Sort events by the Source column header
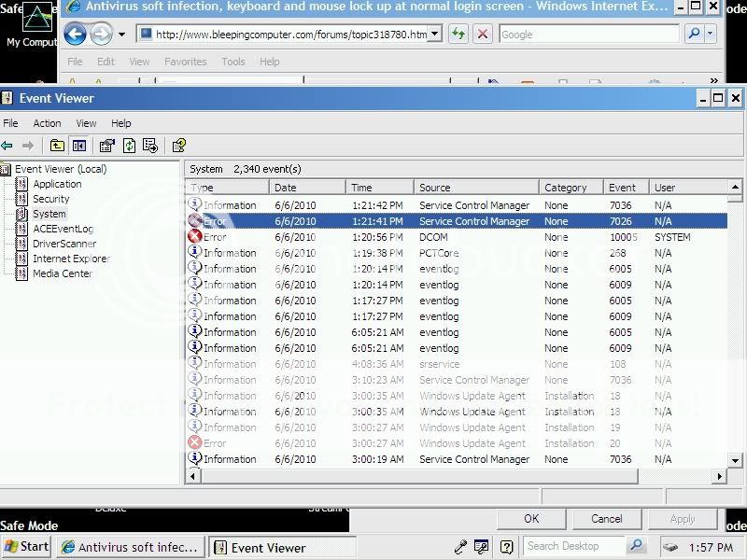Image resolution: width=747 pixels, height=560 pixels. [476, 188]
